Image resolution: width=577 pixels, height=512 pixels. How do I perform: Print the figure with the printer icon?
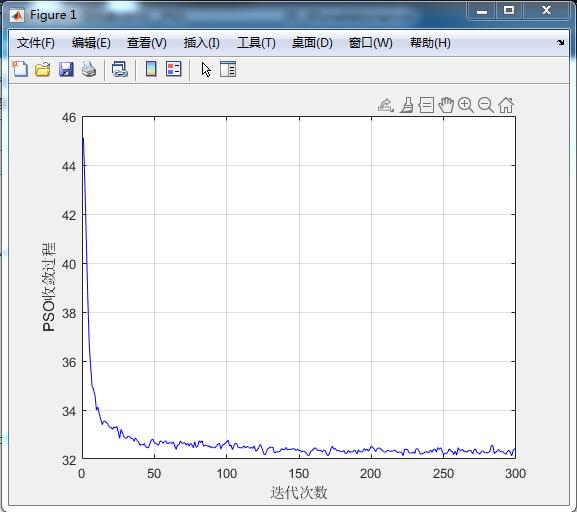pyautogui.click(x=89, y=69)
